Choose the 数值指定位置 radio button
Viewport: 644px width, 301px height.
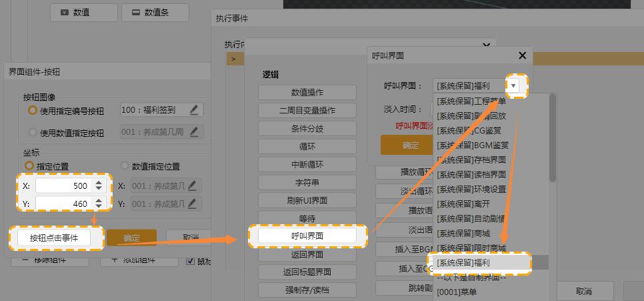(125, 166)
